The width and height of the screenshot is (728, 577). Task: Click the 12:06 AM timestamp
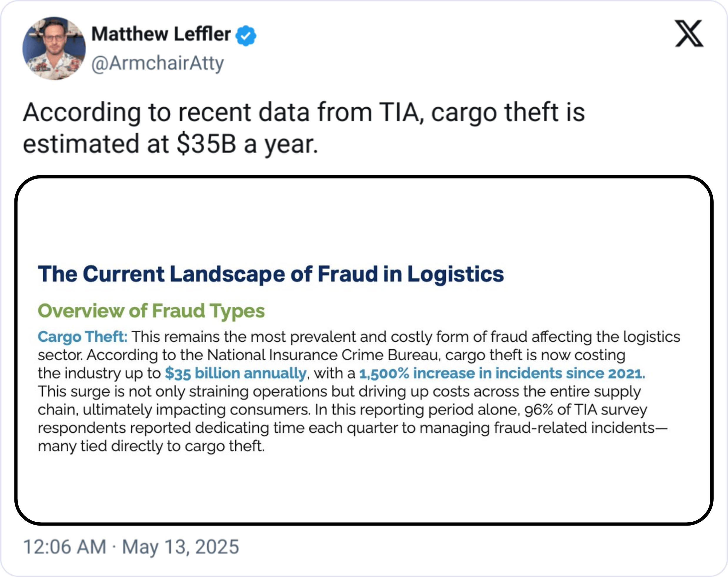point(64,547)
